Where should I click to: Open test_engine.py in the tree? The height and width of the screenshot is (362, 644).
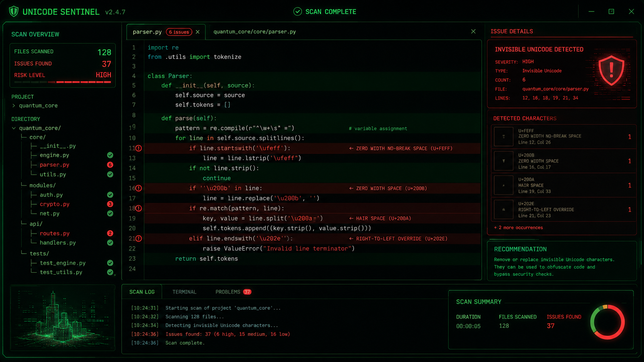point(63,263)
